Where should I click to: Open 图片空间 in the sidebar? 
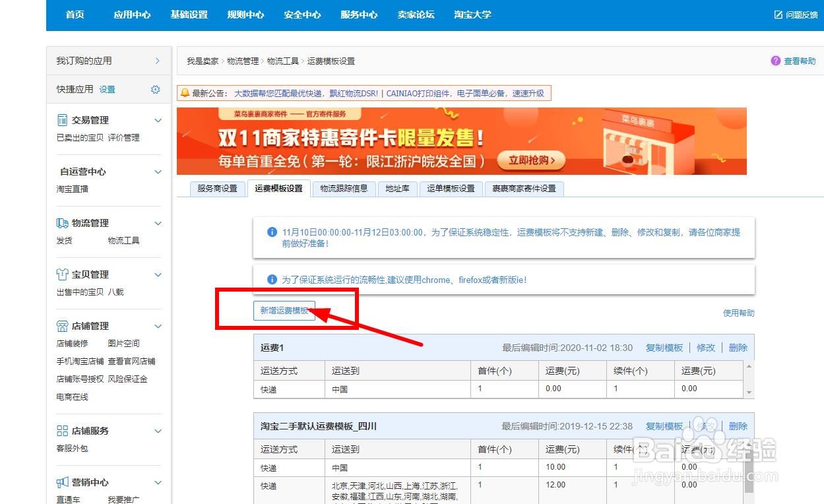tap(124, 344)
